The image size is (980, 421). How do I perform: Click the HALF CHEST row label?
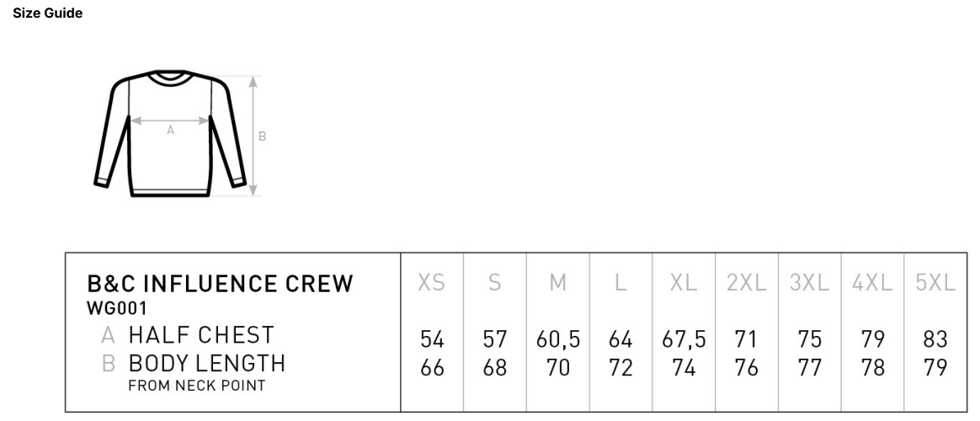coord(201,335)
